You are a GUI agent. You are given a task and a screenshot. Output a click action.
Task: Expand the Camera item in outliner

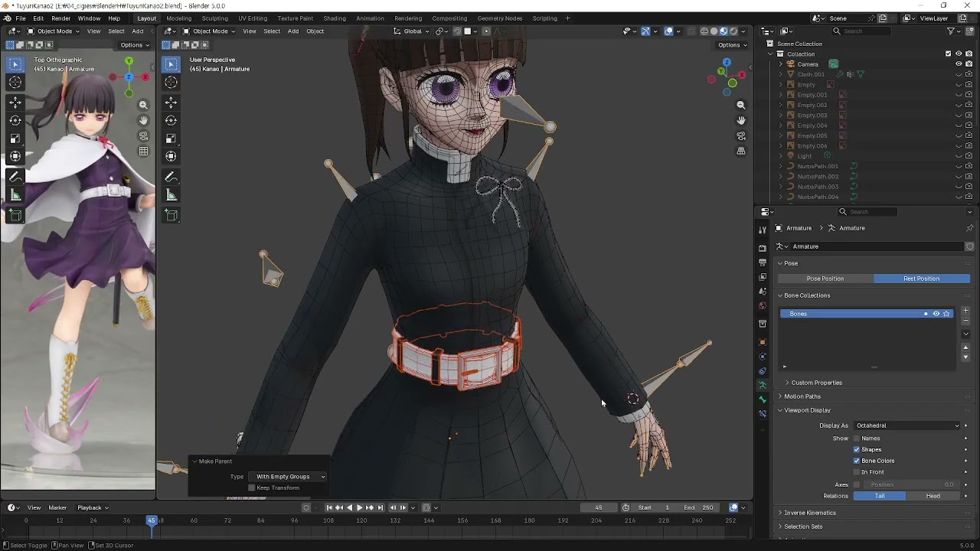pos(781,64)
